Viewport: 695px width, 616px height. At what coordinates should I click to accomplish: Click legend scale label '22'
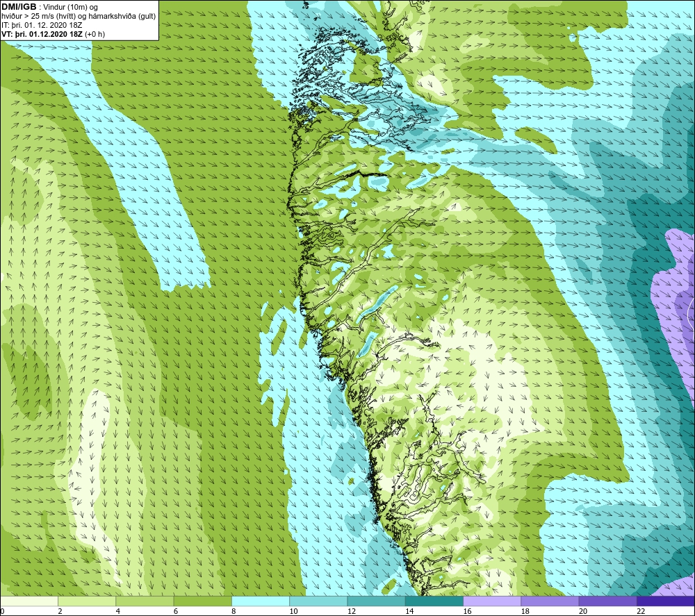click(641, 611)
